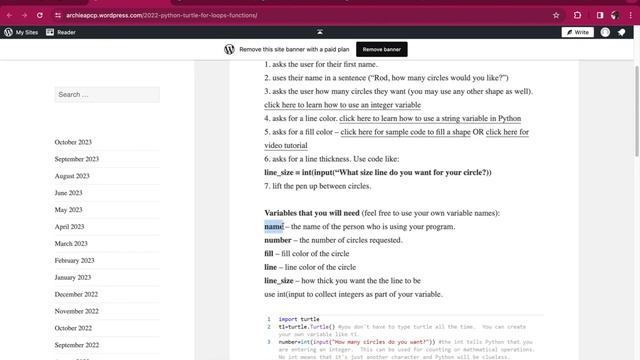Bookmark this page with the star icon
The height and width of the screenshot is (360, 640).
(x=556, y=16)
